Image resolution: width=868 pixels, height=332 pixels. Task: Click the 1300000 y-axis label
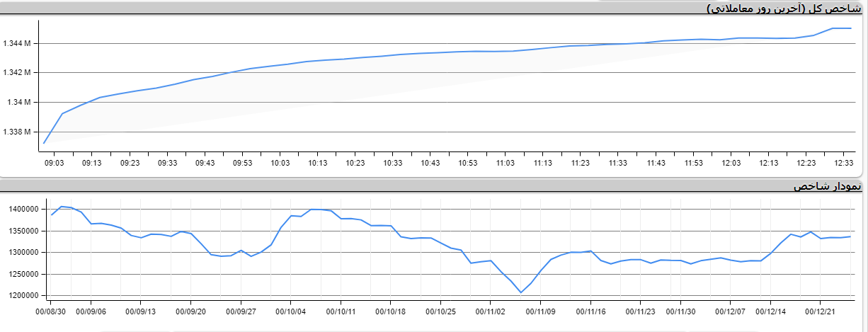point(23,253)
